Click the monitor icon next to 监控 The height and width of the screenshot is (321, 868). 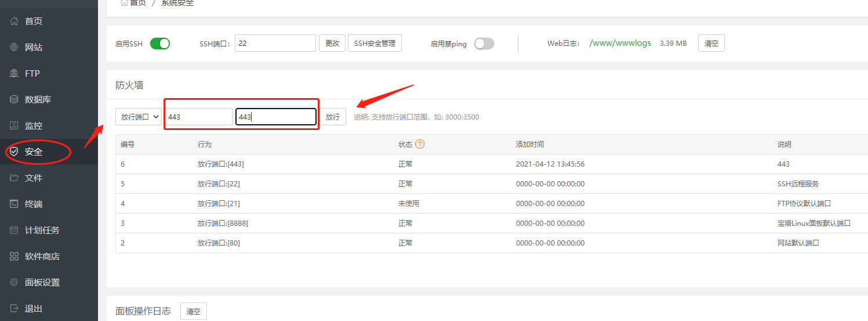[14, 125]
